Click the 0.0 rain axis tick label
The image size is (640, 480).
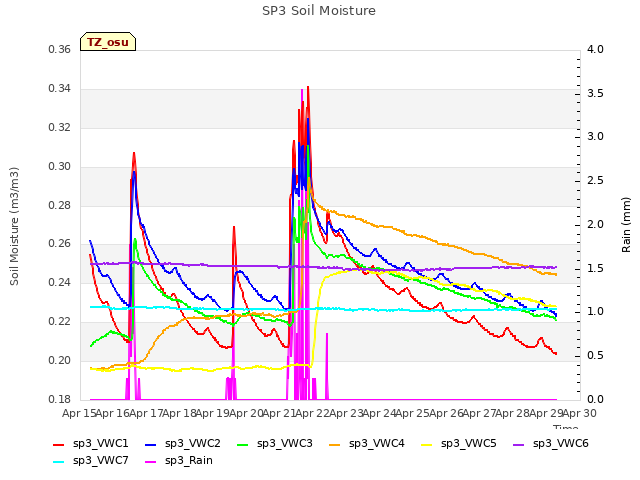click(x=595, y=399)
